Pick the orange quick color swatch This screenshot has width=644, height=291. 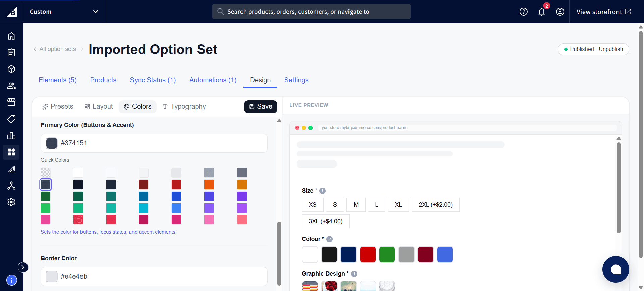pyautogui.click(x=209, y=185)
